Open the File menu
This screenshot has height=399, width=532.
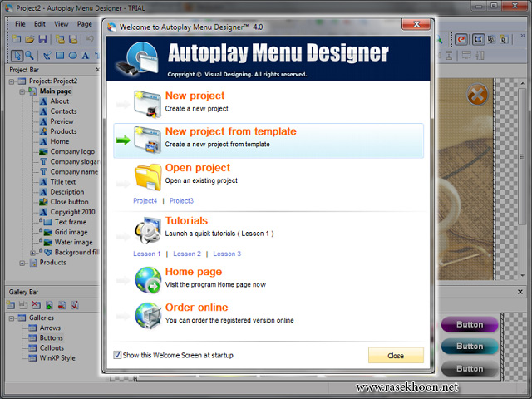point(20,24)
